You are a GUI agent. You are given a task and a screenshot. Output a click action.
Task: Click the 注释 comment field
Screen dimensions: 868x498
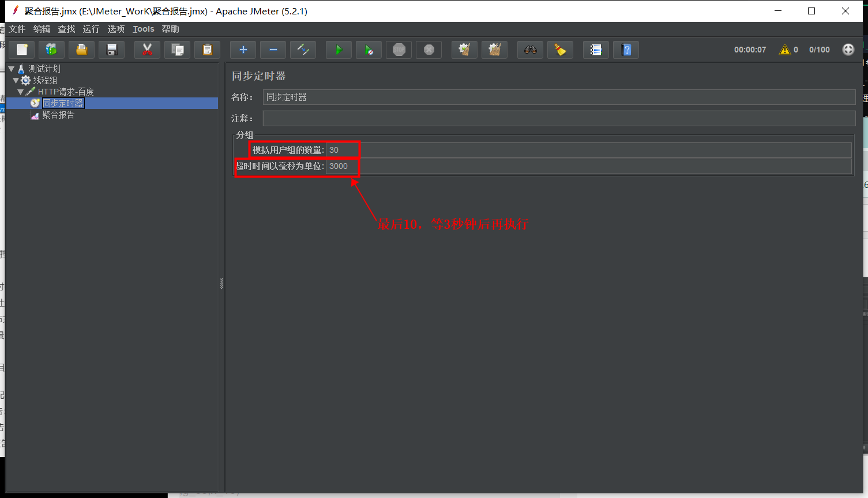point(559,118)
